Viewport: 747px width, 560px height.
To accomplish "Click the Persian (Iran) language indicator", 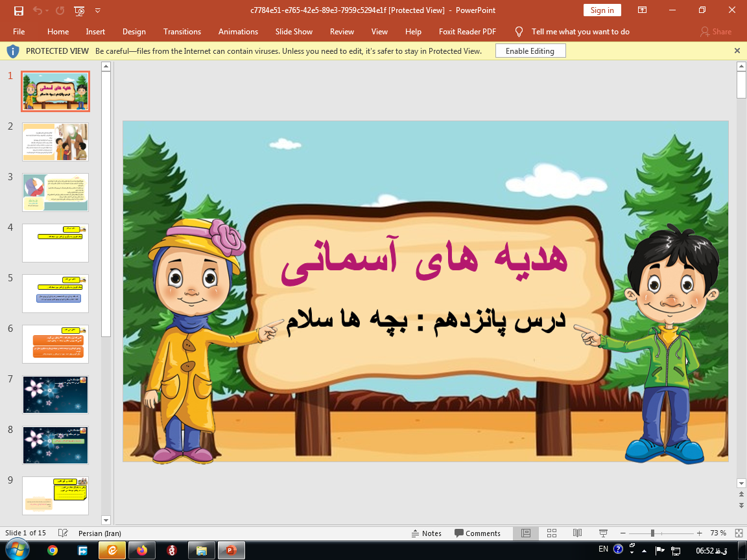I will point(100,533).
